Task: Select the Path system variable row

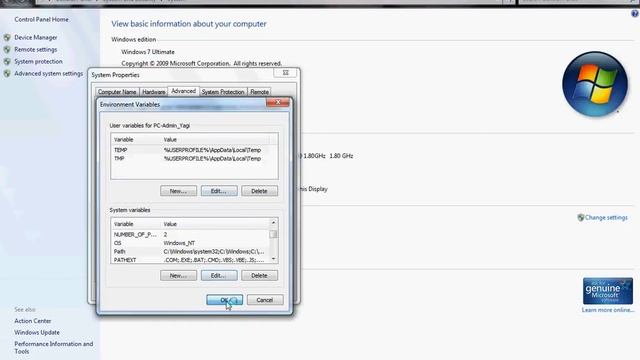Action: 190,252
